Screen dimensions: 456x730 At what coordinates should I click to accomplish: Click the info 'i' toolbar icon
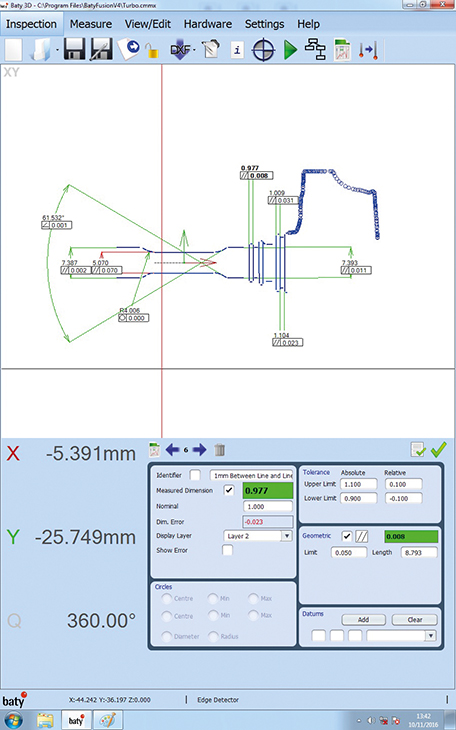(x=237, y=49)
